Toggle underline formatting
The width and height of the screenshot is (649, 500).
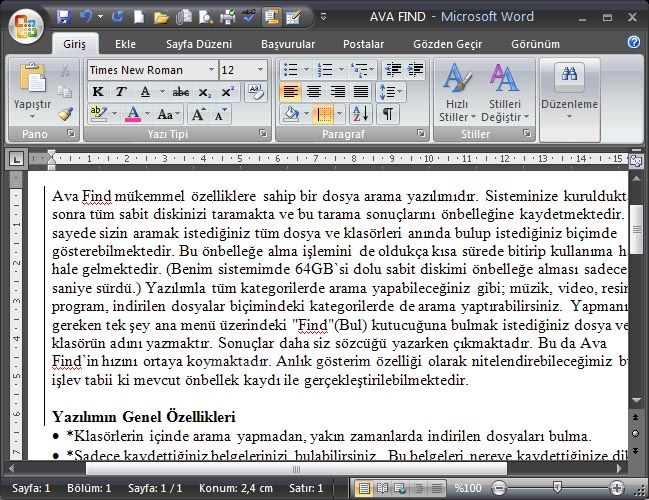[145, 92]
